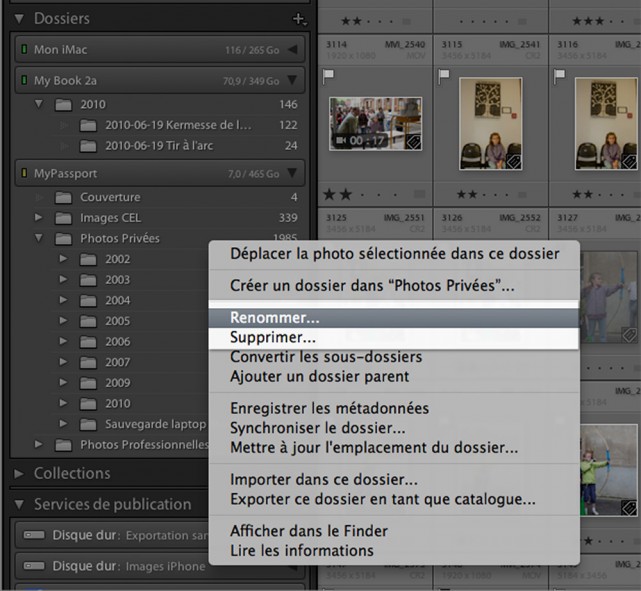Expand the 2002 subfolder
The image size is (641, 591).
click(63, 258)
